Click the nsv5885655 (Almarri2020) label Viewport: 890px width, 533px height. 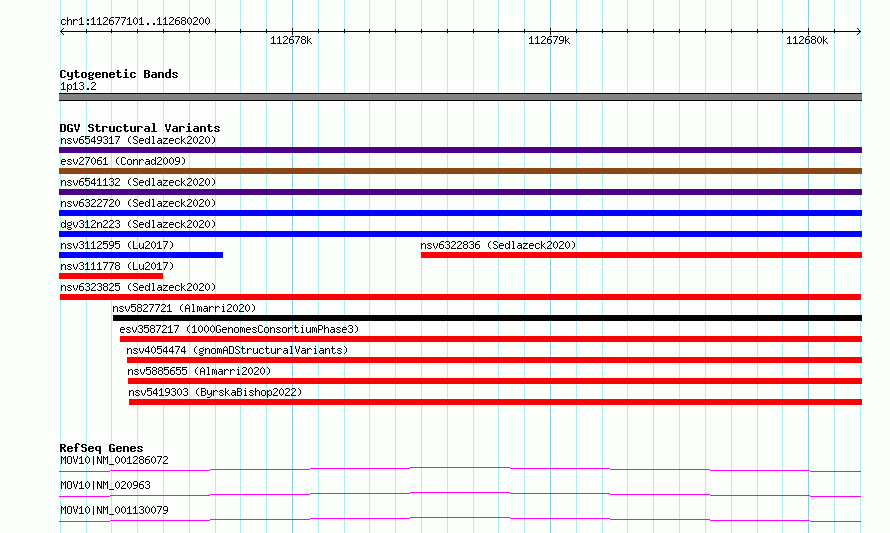[199, 371]
